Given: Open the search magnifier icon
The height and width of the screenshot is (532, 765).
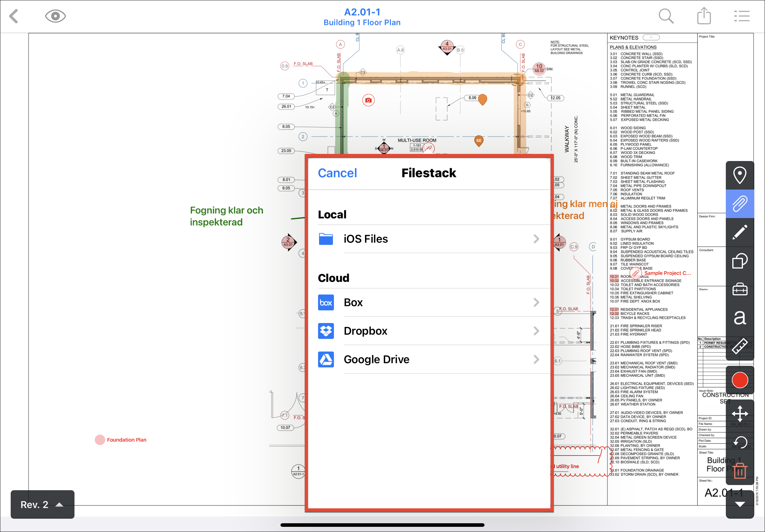Looking at the screenshot, I should tap(666, 16).
